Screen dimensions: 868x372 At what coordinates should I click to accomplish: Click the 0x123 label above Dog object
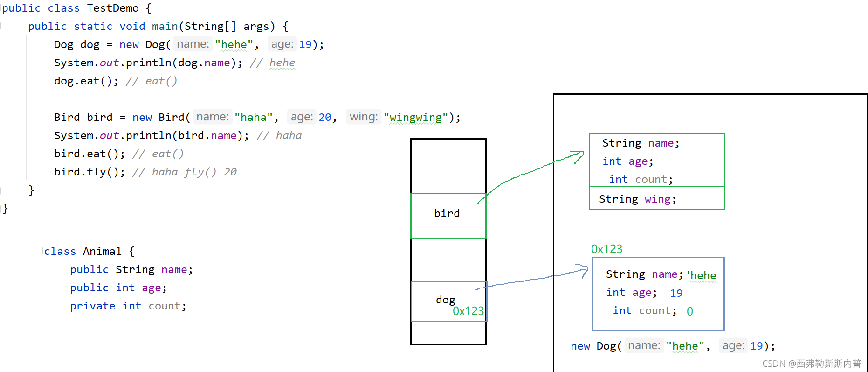click(606, 249)
